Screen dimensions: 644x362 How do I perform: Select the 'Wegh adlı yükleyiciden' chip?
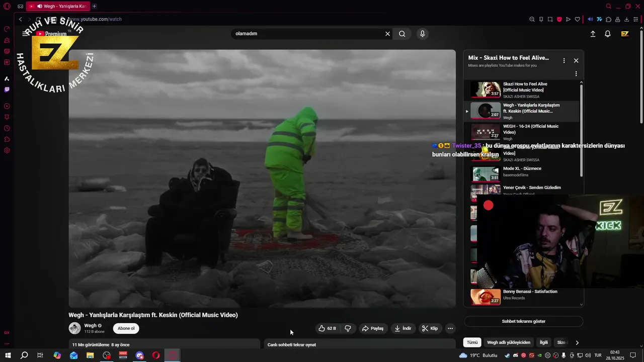(x=508, y=342)
